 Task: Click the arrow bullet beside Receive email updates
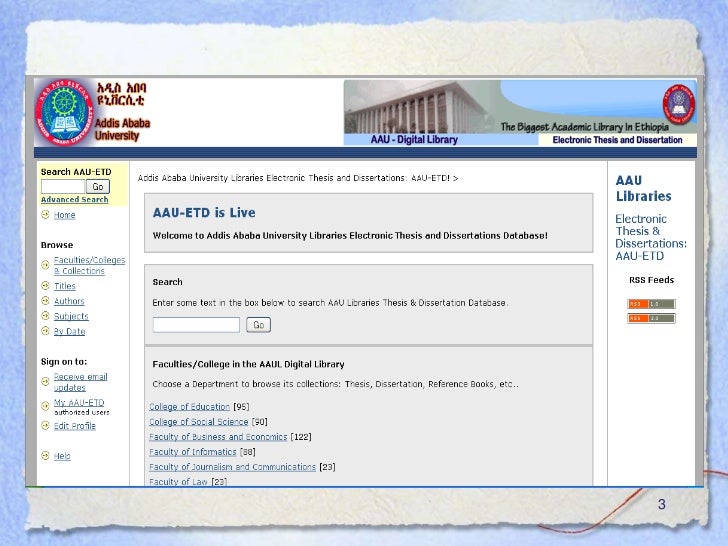pos(45,381)
